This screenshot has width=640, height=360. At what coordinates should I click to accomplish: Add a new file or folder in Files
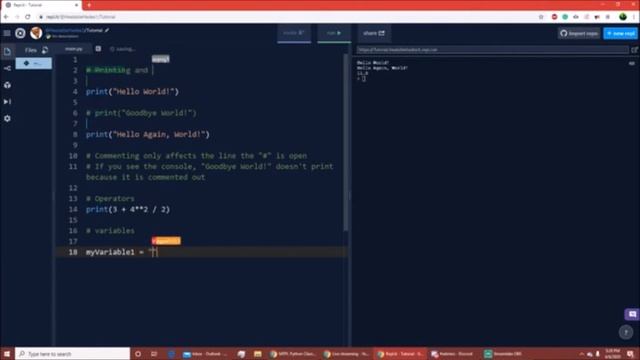(x=45, y=50)
